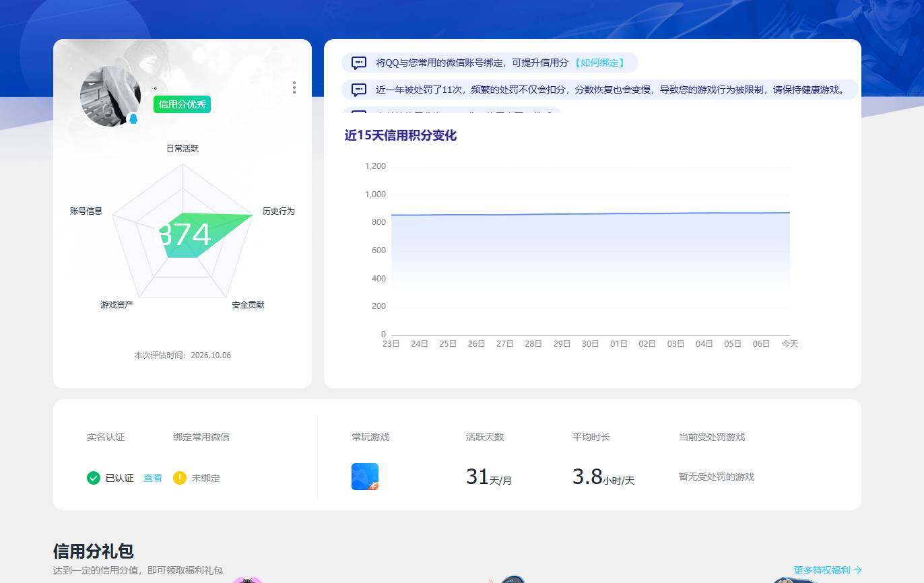
Task: Click the 未绑定 status text
Action: pos(205,478)
